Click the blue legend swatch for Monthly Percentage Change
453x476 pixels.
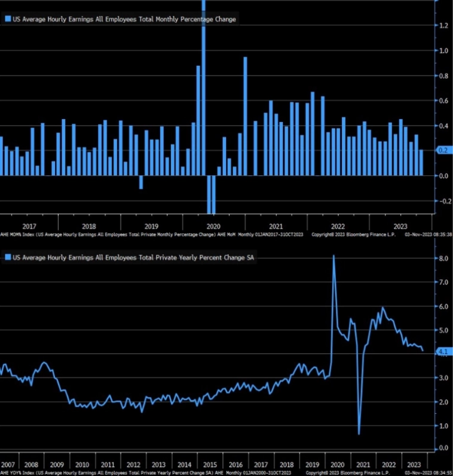point(8,19)
